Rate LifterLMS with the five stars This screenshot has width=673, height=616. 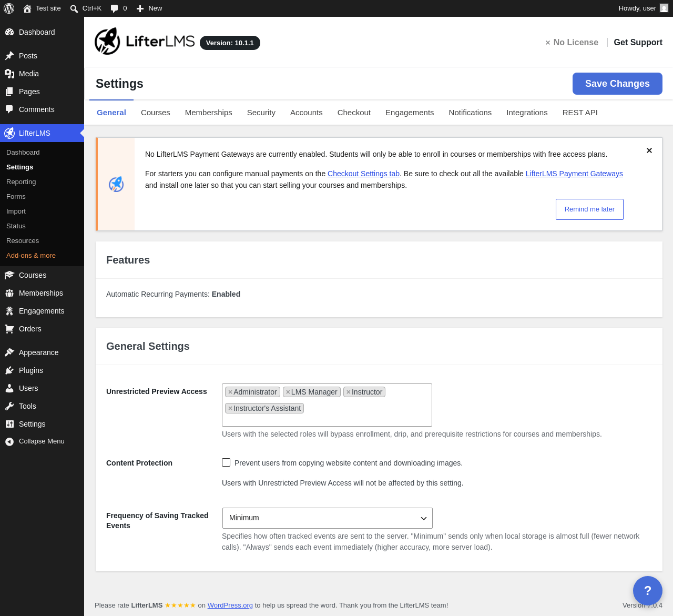[180, 605]
